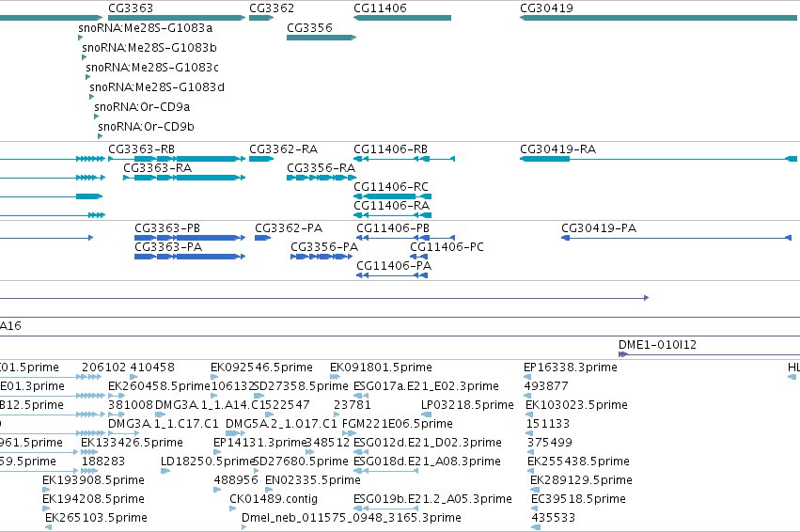The image size is (800, 532).
Task: Select the CG30419-RA transcript label
Action: [558, 149]
